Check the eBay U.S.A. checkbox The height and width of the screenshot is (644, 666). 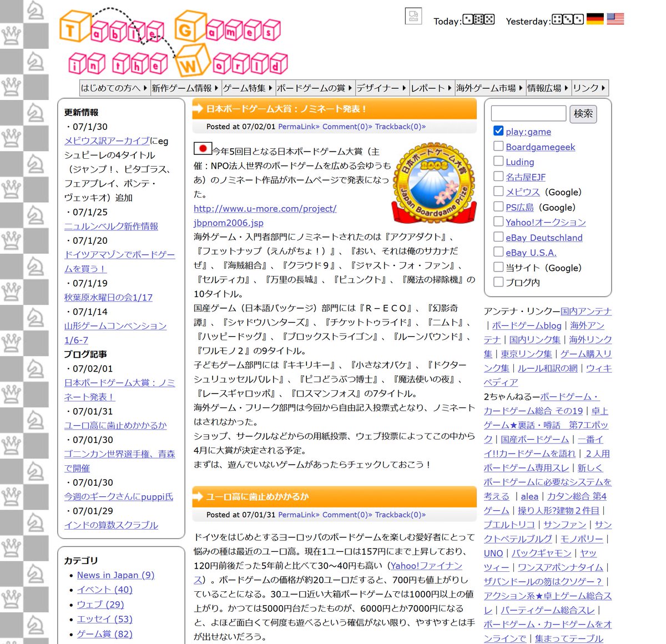[x=498, y=251]
